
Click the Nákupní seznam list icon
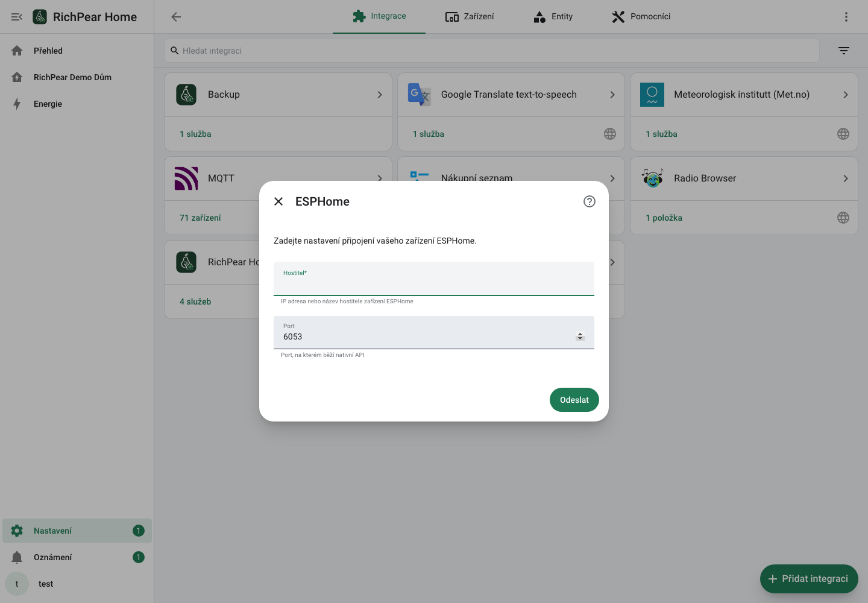click(x=419, y=175)
